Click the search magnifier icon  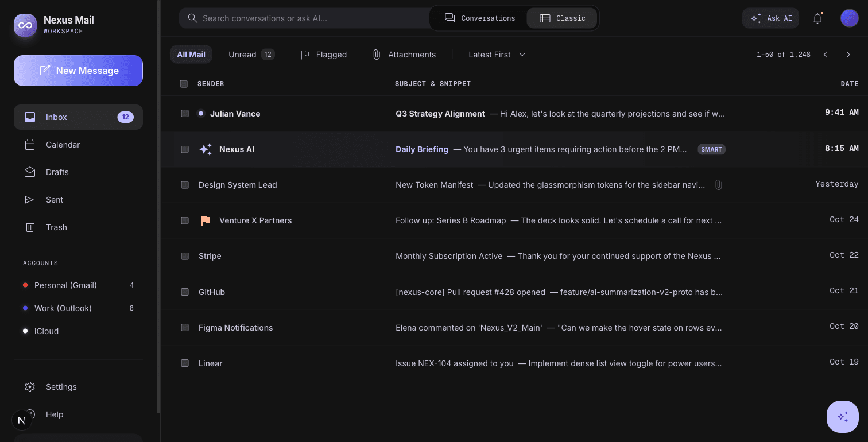point(193,18)
